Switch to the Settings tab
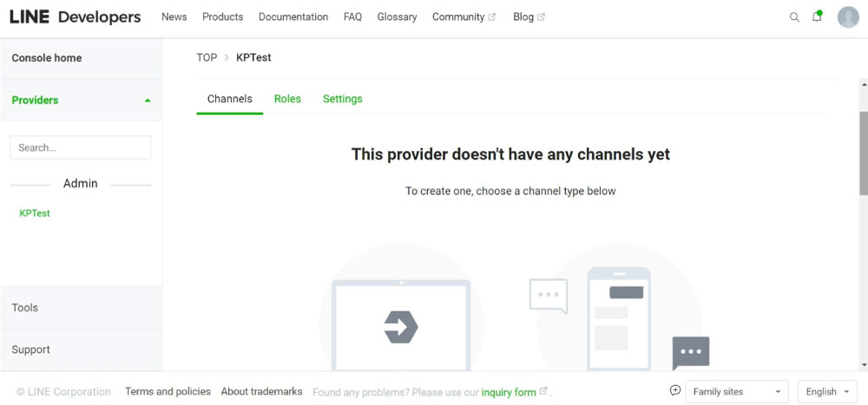The height and width of the screenshot is (405, 868). click(x=343, y=99)
